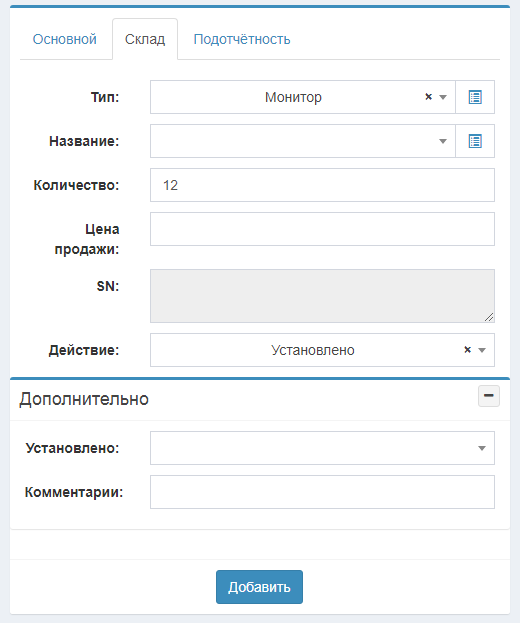Open the list icon beside Тип field
Image resolution: width=520 pixels, height=623 pixels.
click(475, 97)
